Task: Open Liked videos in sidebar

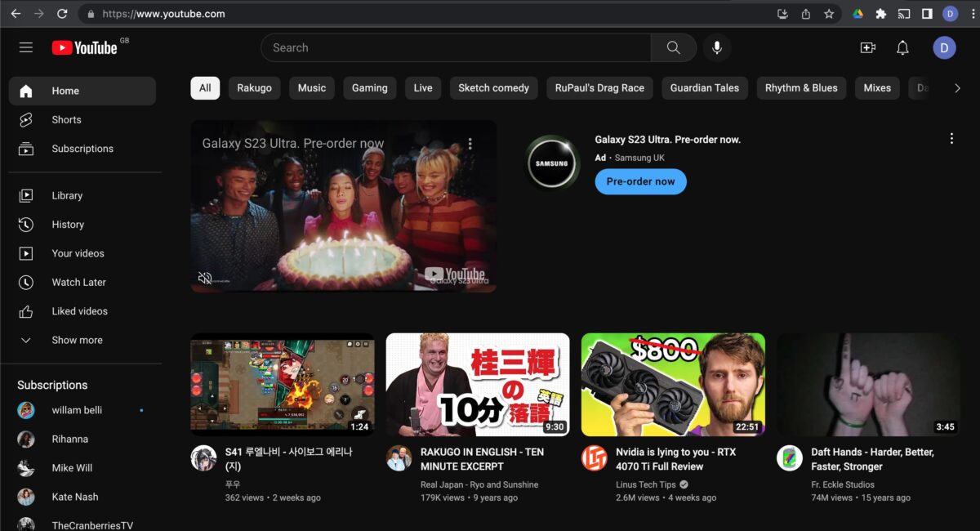Action: pos(82,311)
